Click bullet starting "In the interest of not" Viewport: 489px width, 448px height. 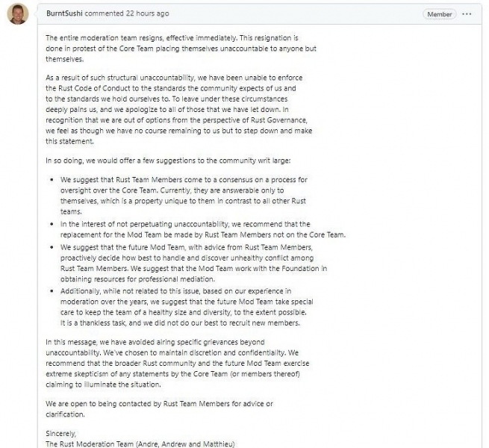[202, 228]
